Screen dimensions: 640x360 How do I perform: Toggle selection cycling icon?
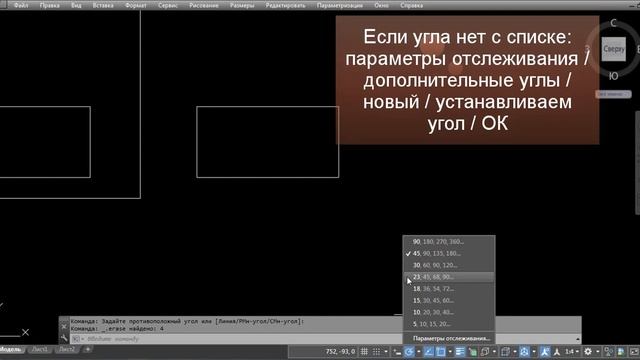pos(485,351)
